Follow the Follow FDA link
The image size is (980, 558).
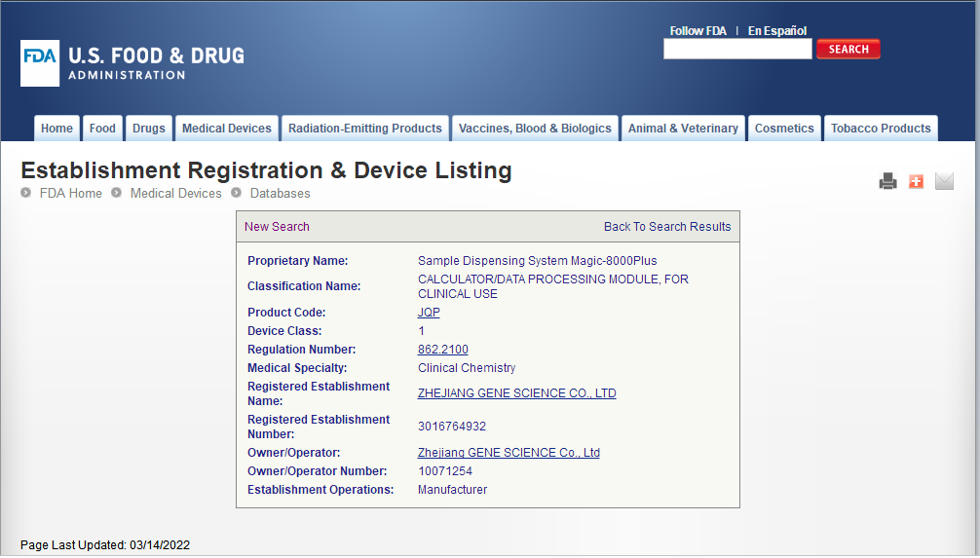point(698,30)
